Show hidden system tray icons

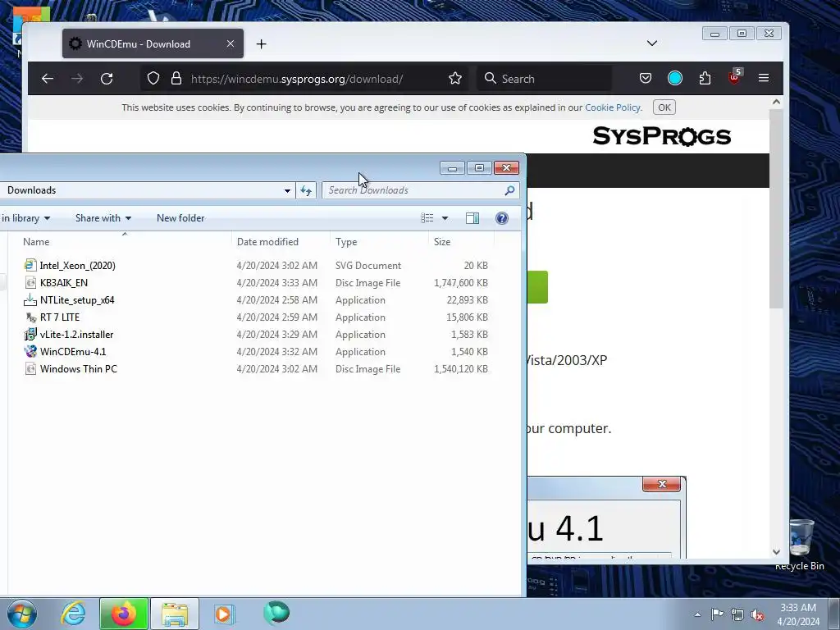click(x=697, y=614)
